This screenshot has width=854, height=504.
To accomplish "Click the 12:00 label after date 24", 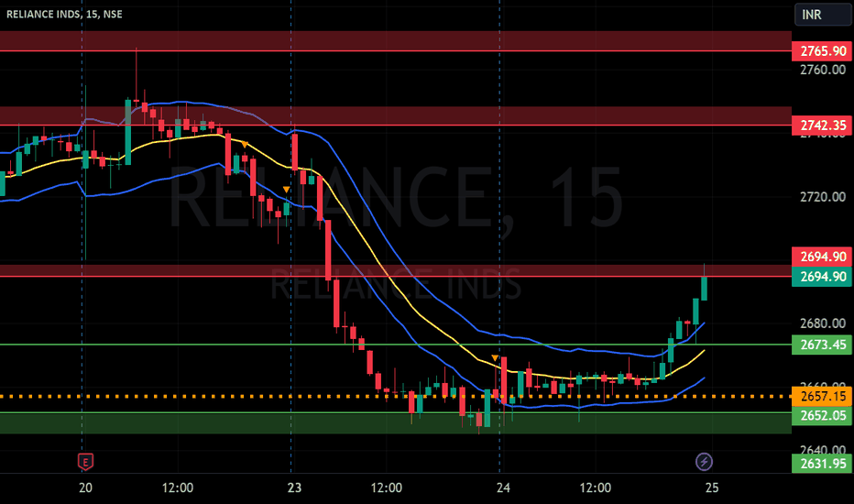I will 595,488.
